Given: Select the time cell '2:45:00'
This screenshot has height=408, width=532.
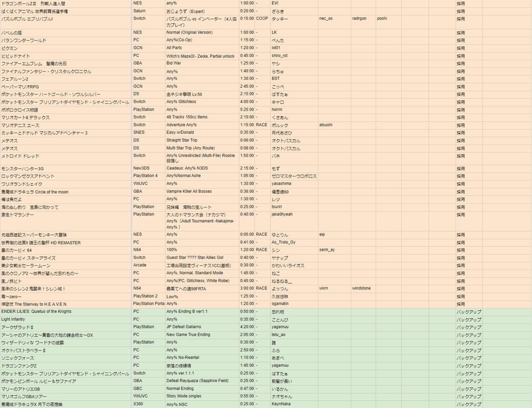Looking at the screenshot, I should pos(247,86).
